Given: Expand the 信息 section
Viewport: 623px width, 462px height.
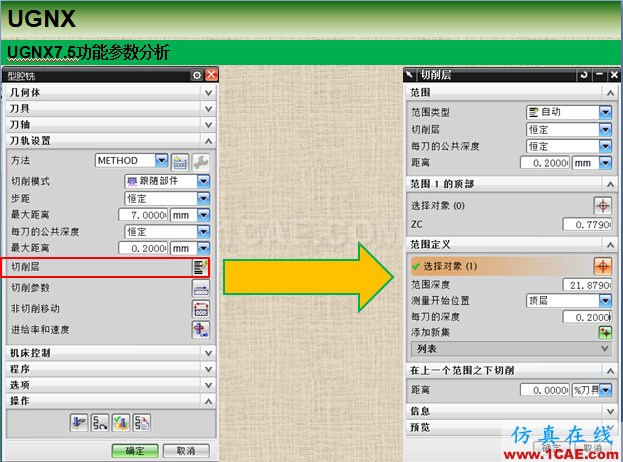Looking at the screenshot, I should 610,411.
